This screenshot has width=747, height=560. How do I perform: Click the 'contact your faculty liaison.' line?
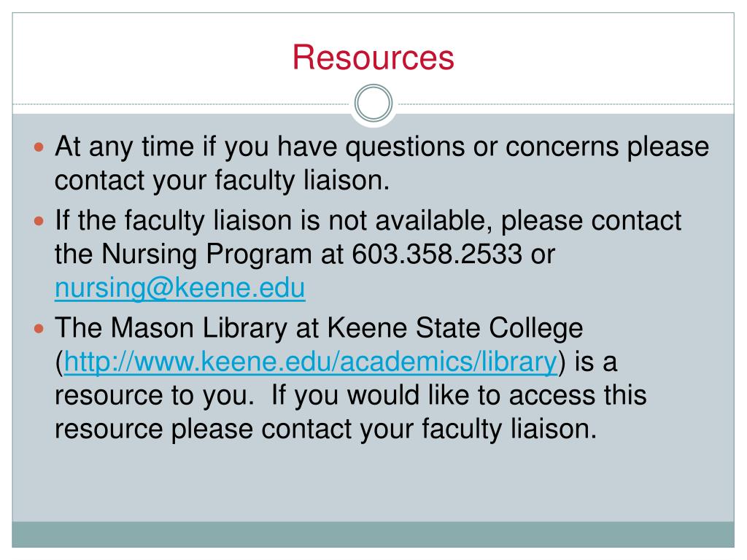click(222, 181)
